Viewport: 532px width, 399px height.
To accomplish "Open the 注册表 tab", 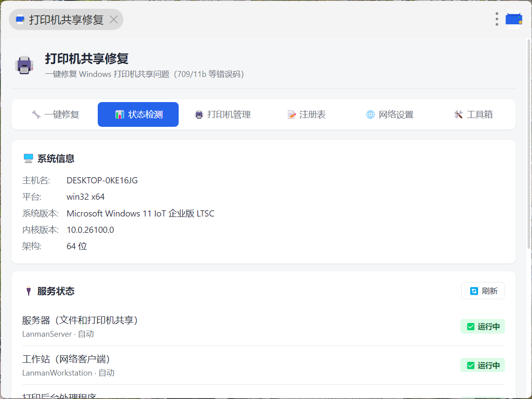I will click(306, 114).
